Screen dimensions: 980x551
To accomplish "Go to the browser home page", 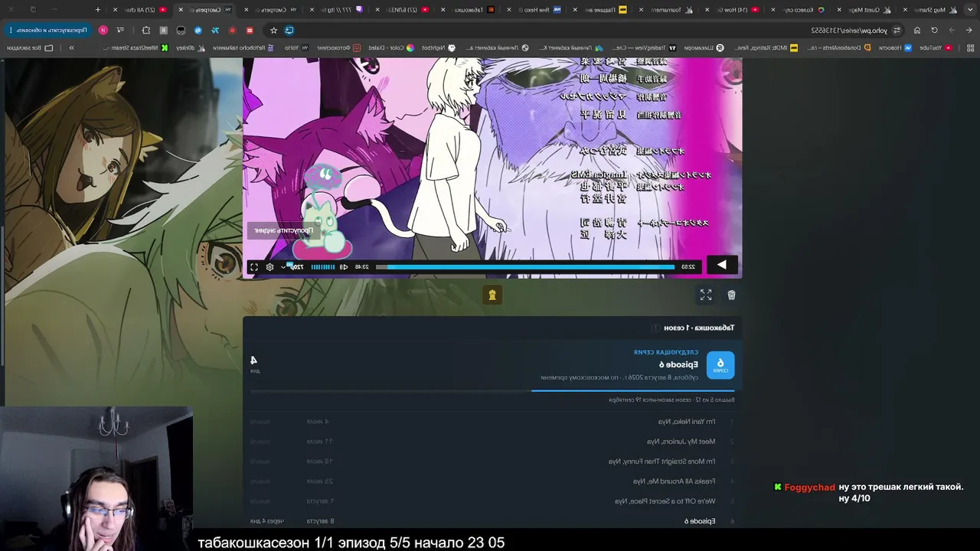I will [917, 30].
